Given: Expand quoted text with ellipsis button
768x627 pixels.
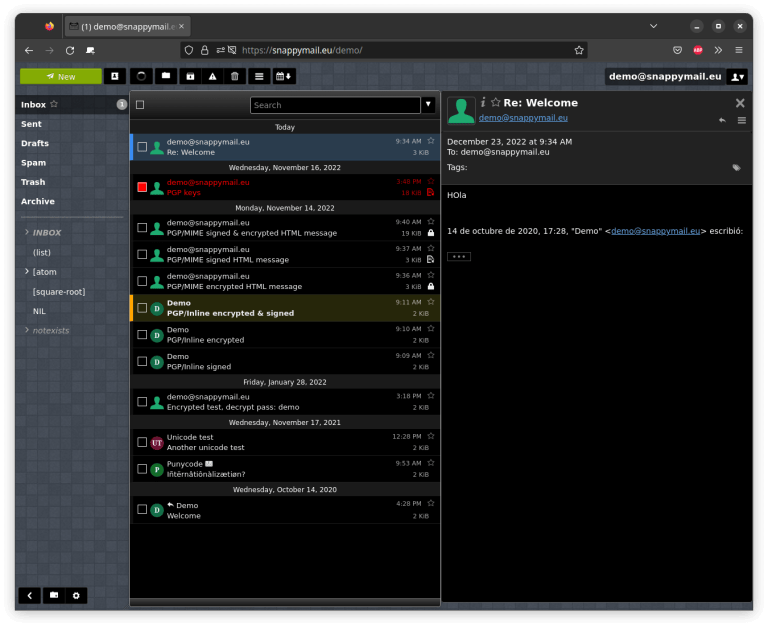Looking at the screenshot, I should click(x=459, y=257).
